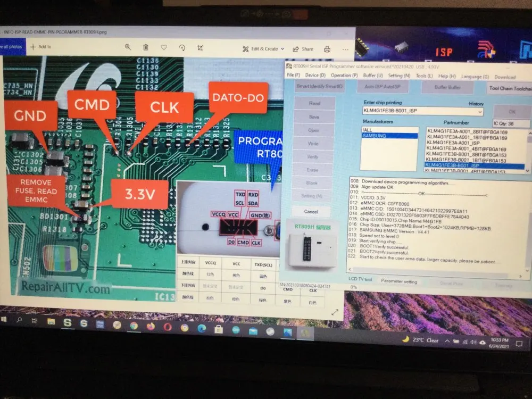Screen dimensions: 532x399
Task: Open the three-dot more menu in Photos
Action: coord(345,49)
